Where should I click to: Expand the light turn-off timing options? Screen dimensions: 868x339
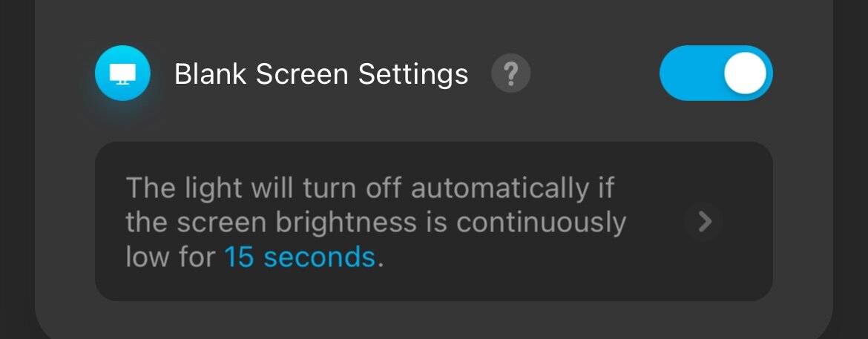[704, 221]
